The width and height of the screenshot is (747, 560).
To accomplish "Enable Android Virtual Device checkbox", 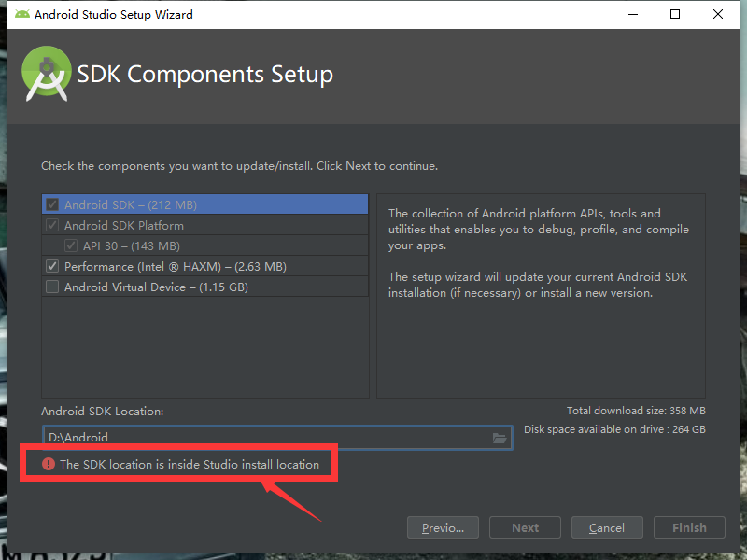I will tap(52, 287).
